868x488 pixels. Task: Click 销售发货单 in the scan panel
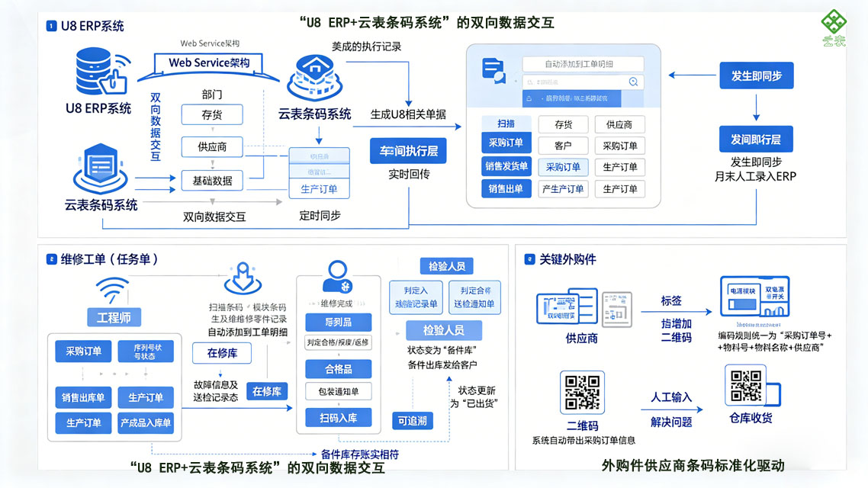[506, 166]
